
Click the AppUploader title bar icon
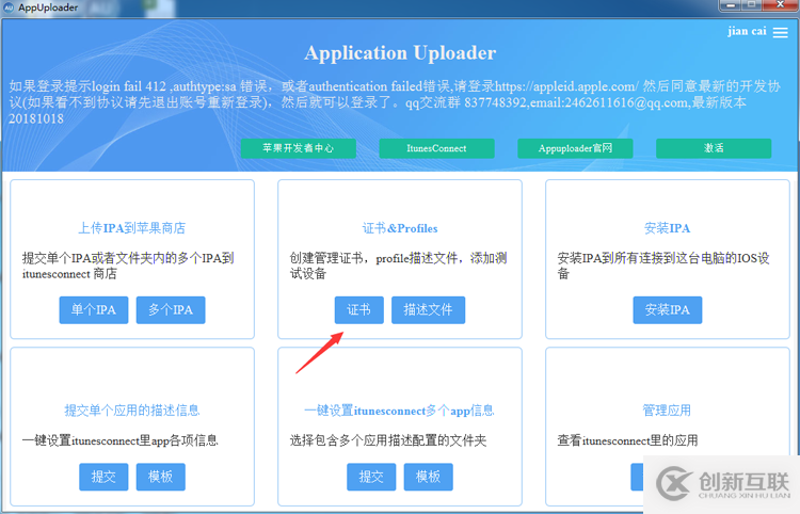[9, 7]
